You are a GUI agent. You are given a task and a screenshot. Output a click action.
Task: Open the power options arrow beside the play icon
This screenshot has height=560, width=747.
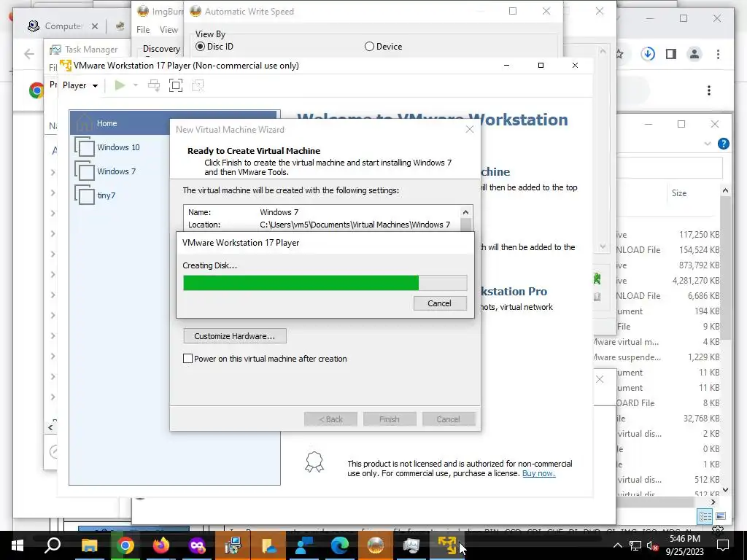tap(136, 85)
